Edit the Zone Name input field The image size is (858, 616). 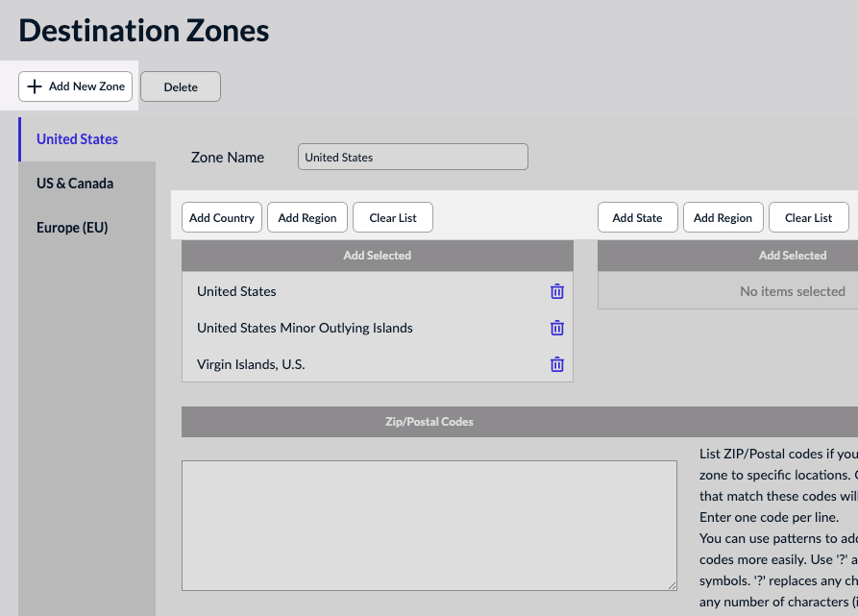(413, 157)
